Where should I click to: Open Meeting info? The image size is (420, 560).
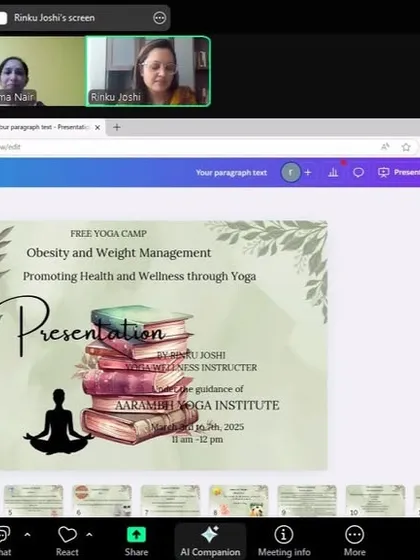[284, 541]
